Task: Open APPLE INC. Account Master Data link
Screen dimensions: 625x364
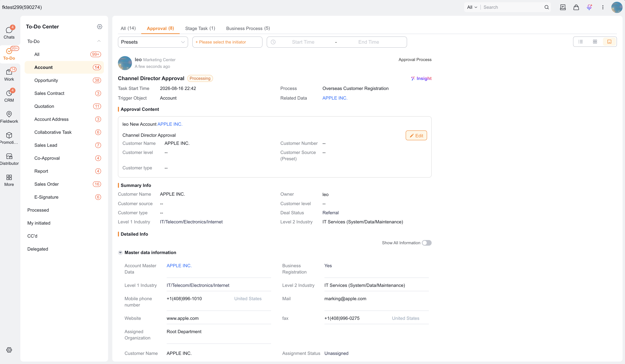Action: point(179,266)
